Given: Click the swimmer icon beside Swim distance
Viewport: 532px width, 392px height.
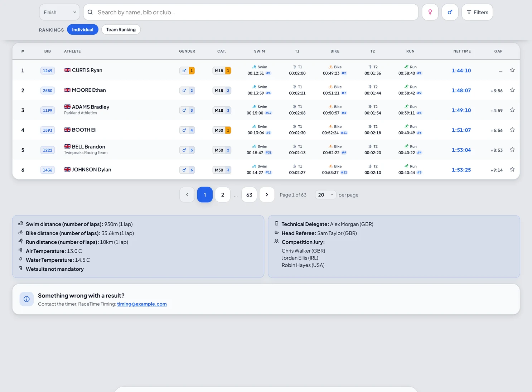Looking at the screenshot, I should (x=21, y=223).
